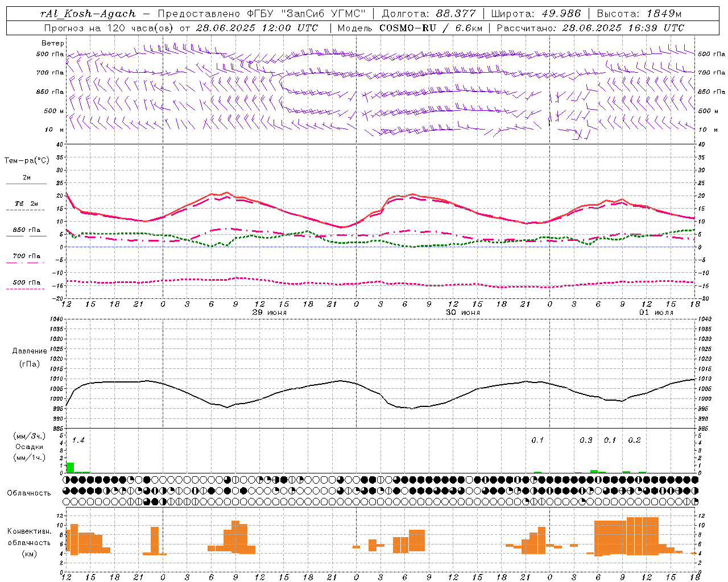Click the first green precipitation bar below 1.4

(x=71, y=468)
